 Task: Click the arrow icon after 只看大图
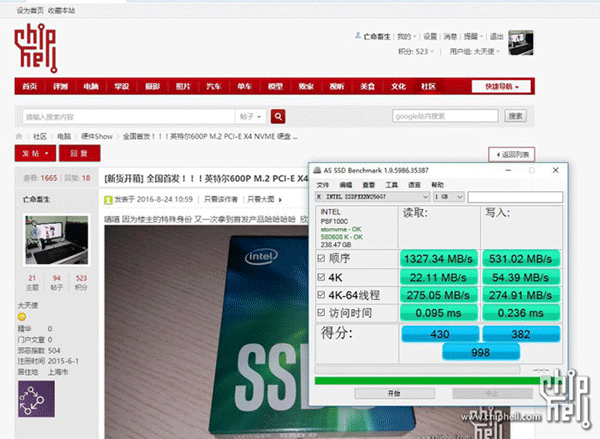pos(280,199)
